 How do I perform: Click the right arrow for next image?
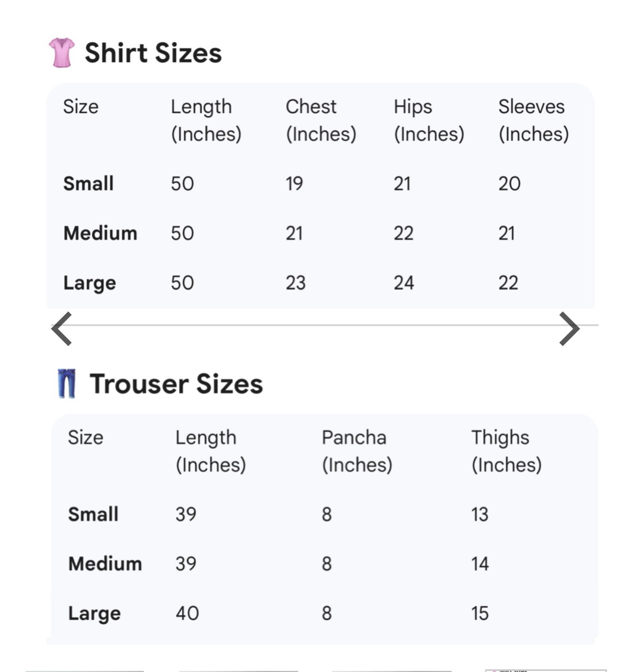click(569, 328)
